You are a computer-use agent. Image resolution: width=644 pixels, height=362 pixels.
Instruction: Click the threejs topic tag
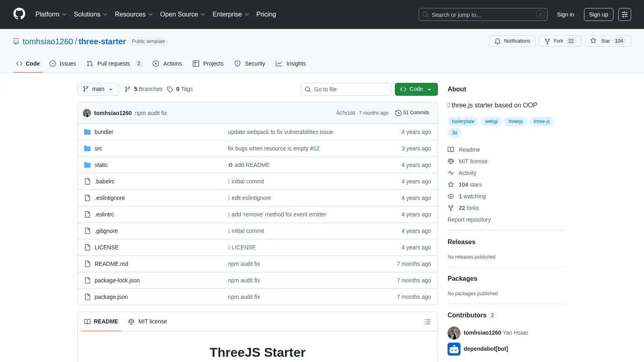516,121
